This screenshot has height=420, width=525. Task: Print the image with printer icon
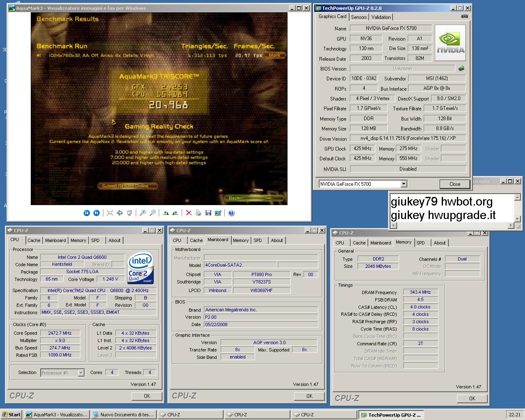199,213
